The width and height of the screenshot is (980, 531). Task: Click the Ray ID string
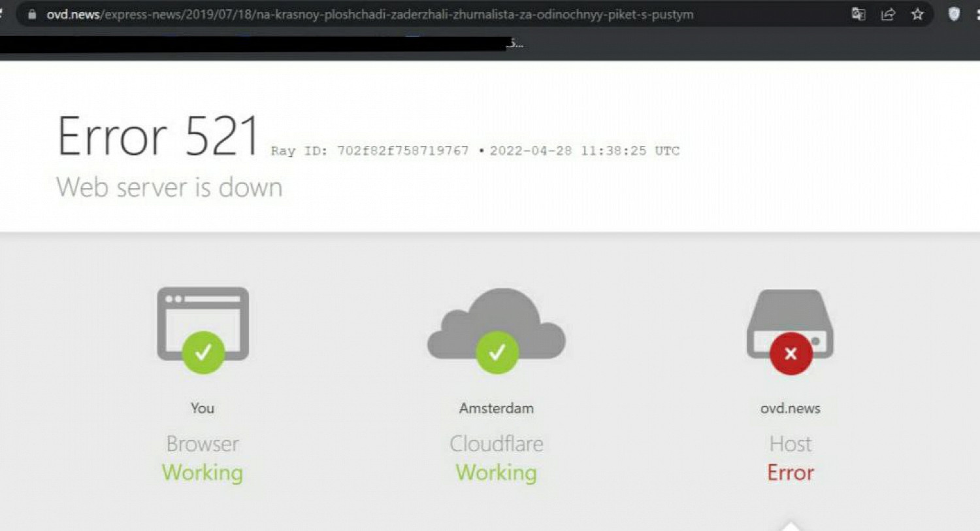coord(370,151)
